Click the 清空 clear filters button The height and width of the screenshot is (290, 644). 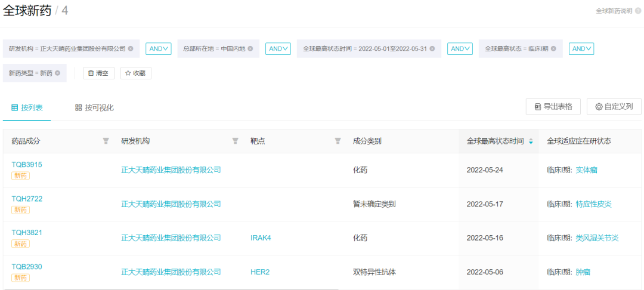(x=98, y=73)
